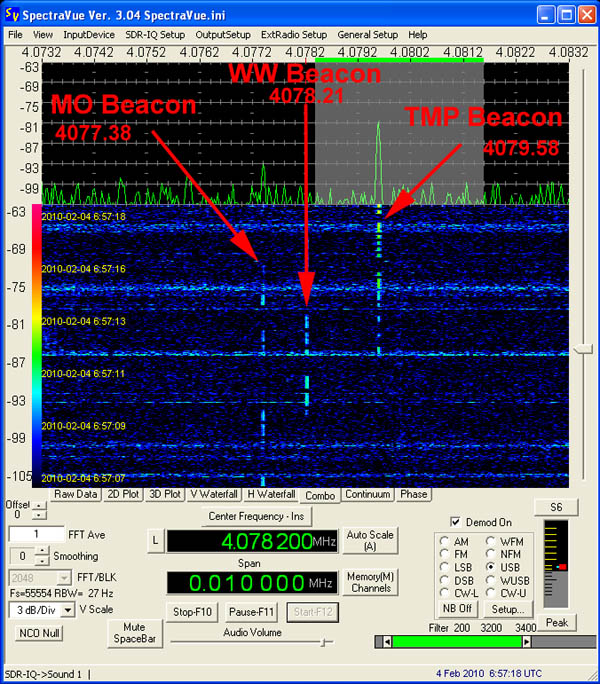The height and width of the screenshot is (684, 600).
Task: Click the Stop-F10 button
Action: click(x=192, y=612)
